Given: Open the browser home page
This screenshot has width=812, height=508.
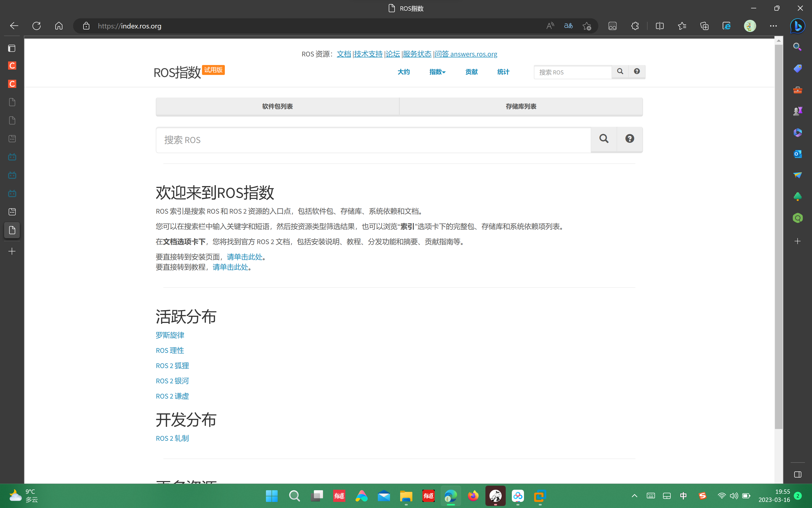Looking at the screenshot, I should [59, 26].
